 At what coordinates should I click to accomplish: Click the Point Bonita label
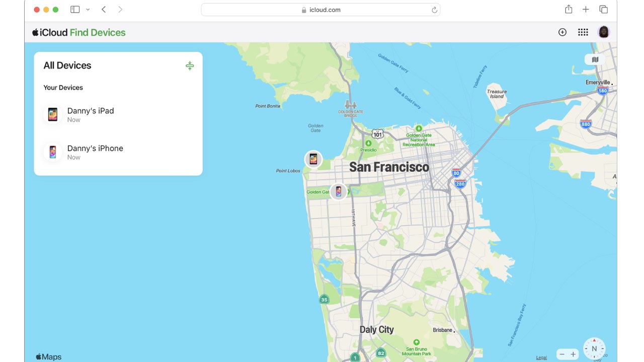268,106
